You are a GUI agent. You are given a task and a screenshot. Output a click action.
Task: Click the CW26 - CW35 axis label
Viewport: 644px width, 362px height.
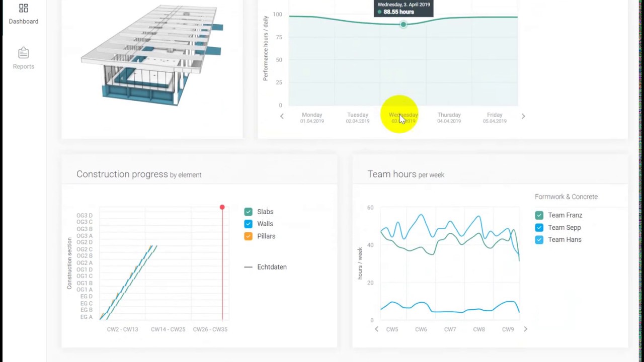pos(210,329)
